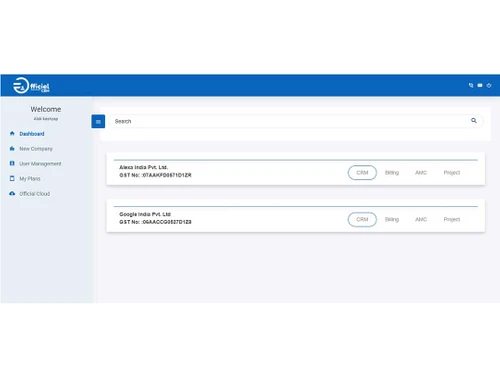The image size is (500, 375).
Task: Click the GST No under Alexa India
Action: point(155,175)
